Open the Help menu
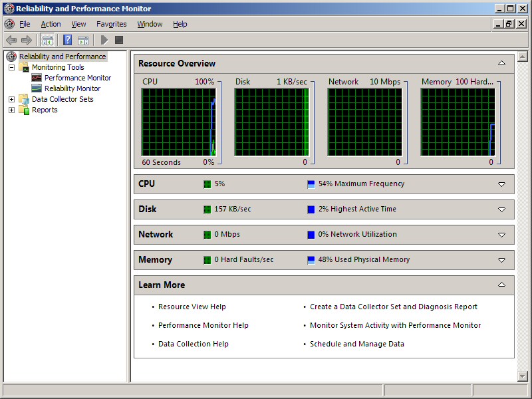This screenshot has height=399, width=532. click(x=180, y=24)
